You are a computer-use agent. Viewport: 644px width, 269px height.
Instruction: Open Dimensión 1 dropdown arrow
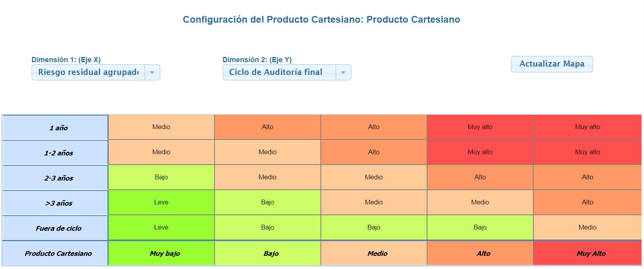click(152, 73)
